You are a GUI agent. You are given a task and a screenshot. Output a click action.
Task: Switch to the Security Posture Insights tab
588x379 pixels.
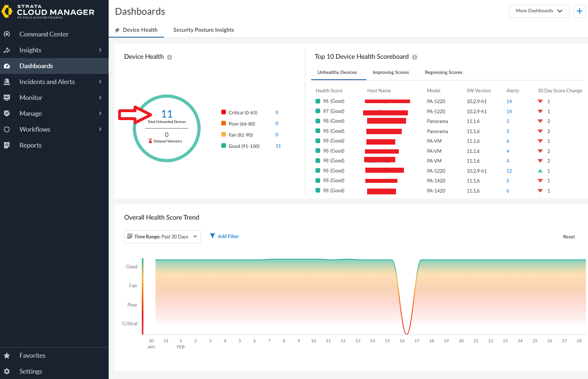204,30
